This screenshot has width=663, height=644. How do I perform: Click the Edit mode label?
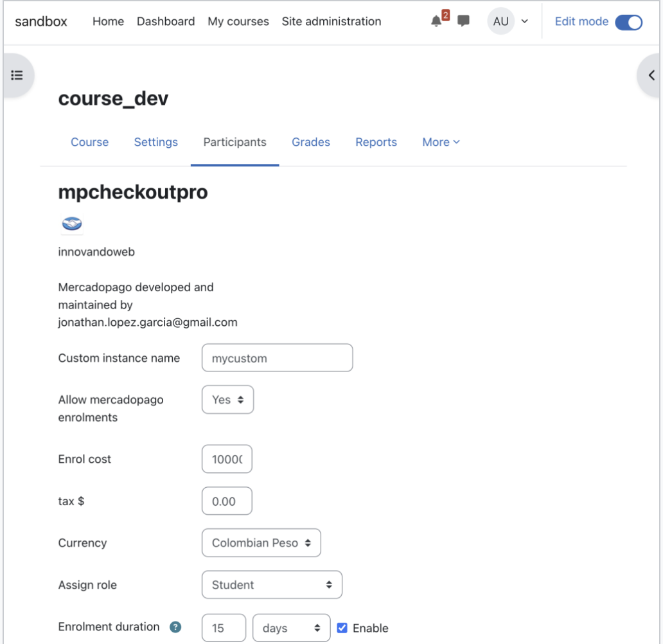tap(581, 22)
